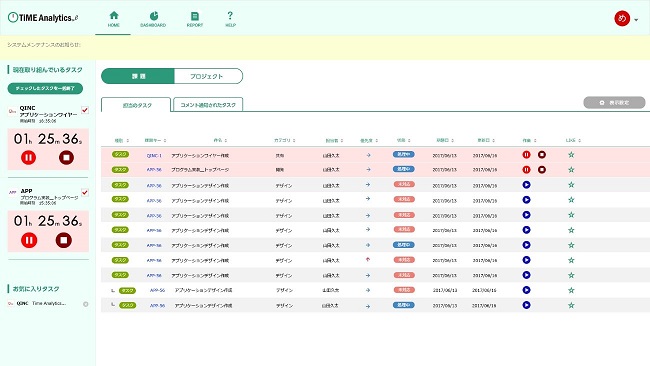The height and width of the screenshot is (366, 650).
Task: Click the チェックしたタスクを一括終了 button
Action: tap(45, 88)
